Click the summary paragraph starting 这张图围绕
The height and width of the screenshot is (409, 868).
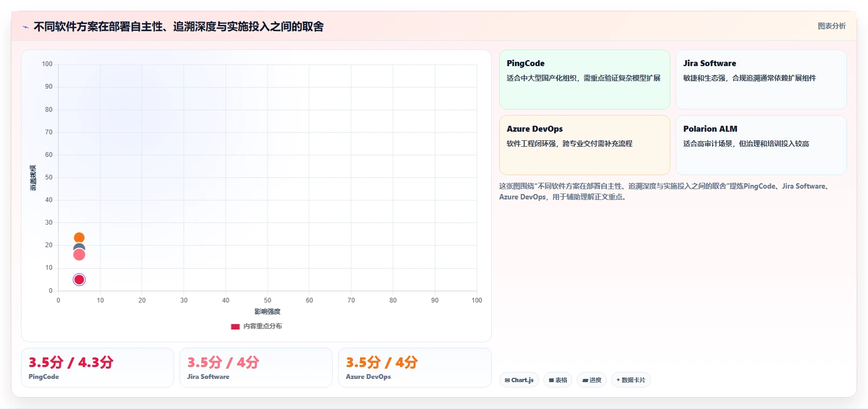(x=665, y=191)
